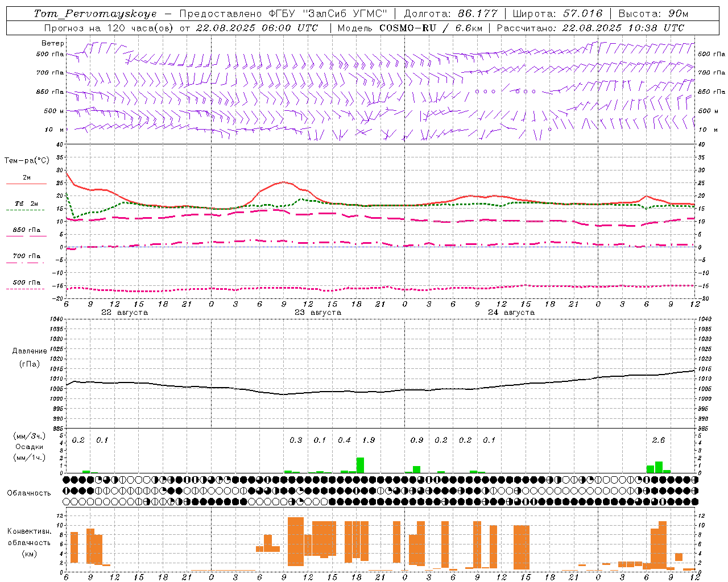Screen dimensions: 728x582
Task: Click the tall green precipitation bar under 1.9
Action: click(360, 465)
